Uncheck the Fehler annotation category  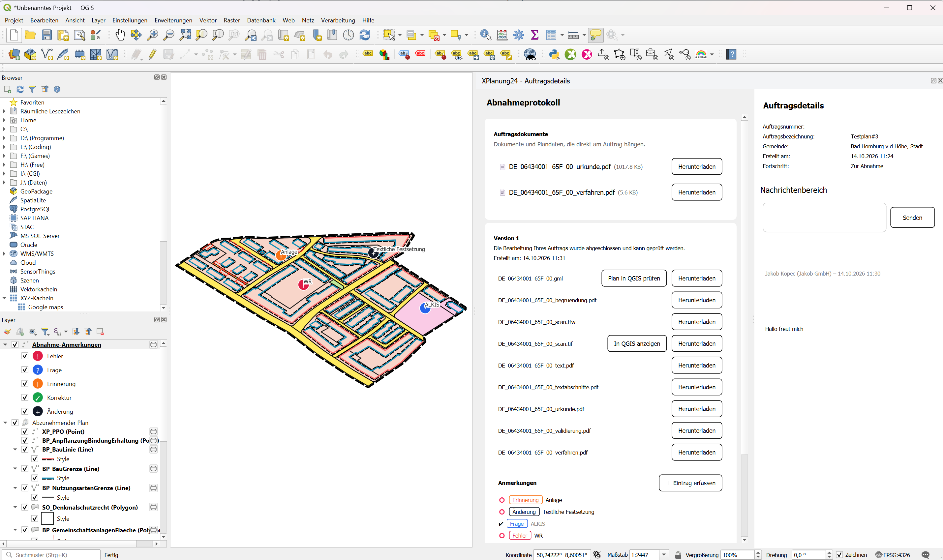(25, 356)
